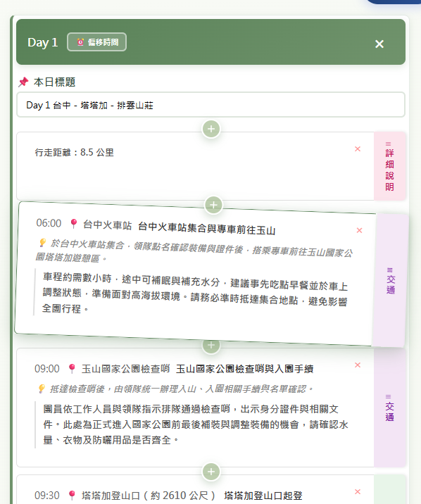
Task: Click the title 玉山國家公園檢查哨與入園手續
Action: [x=244, y=369]
